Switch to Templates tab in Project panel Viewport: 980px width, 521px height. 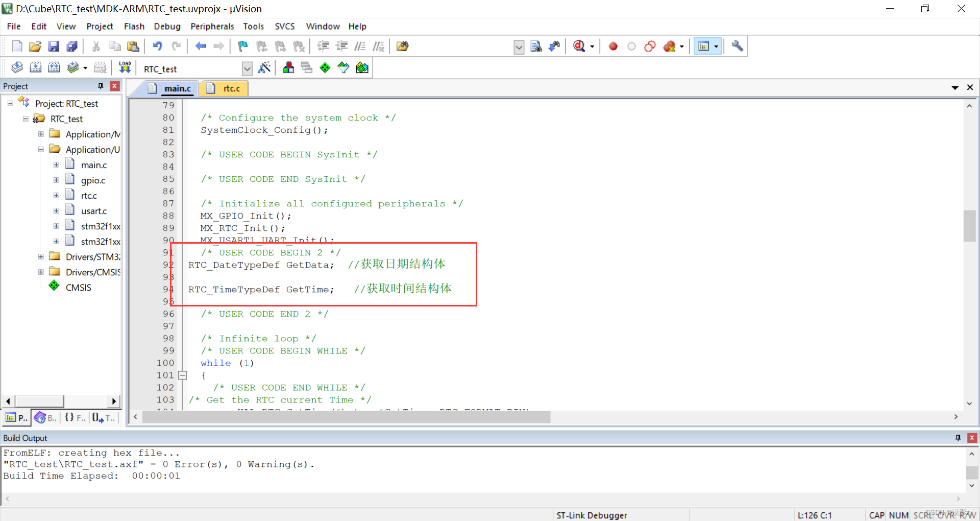[x=104, y=418]
